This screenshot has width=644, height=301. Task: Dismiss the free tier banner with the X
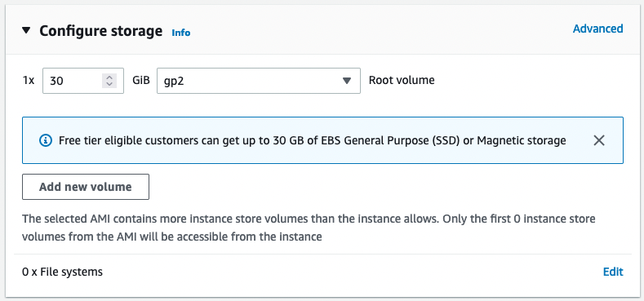599,140
